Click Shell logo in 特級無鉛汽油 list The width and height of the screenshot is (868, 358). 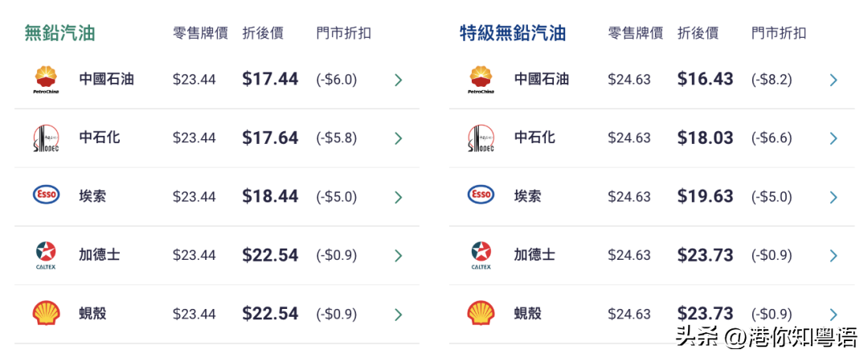(481, 313)
